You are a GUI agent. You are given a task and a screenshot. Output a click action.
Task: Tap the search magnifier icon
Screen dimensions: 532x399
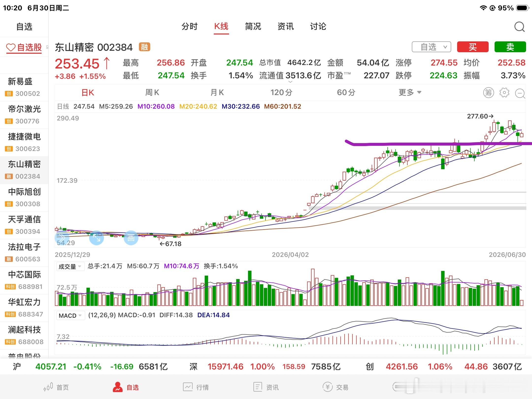(x=519, y=27)
